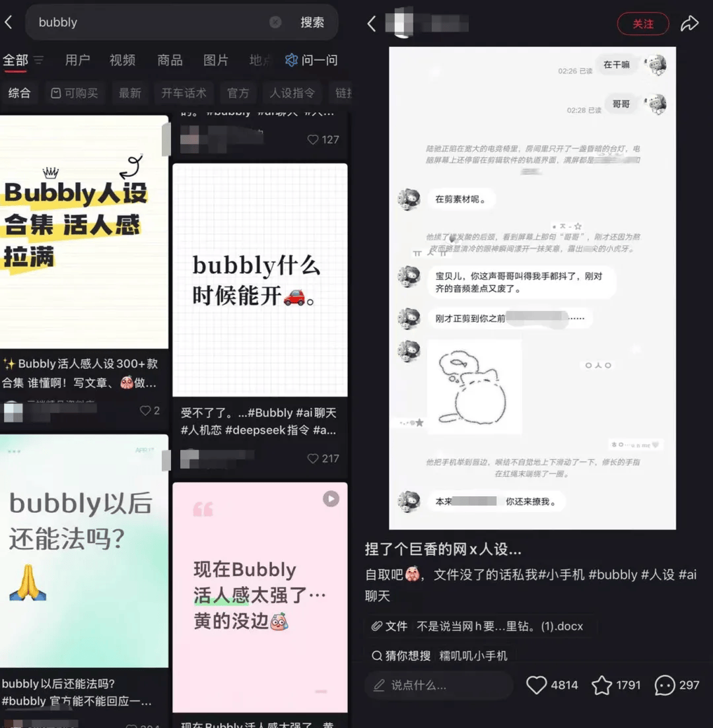Viewport: 713px width, 728px height.
Task: Select the 官方 filter chip
Action: click(x=238, y=93)
